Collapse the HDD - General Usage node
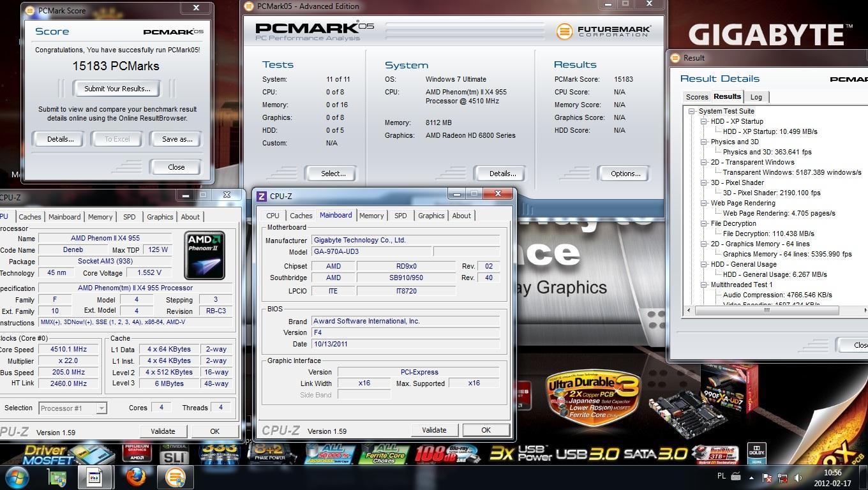 point(703,264)
